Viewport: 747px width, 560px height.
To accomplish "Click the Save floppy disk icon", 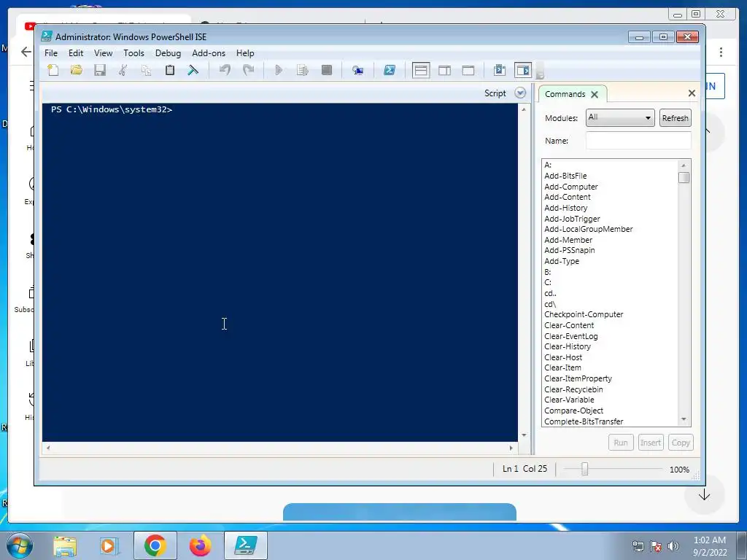I will tap(99, 71).
